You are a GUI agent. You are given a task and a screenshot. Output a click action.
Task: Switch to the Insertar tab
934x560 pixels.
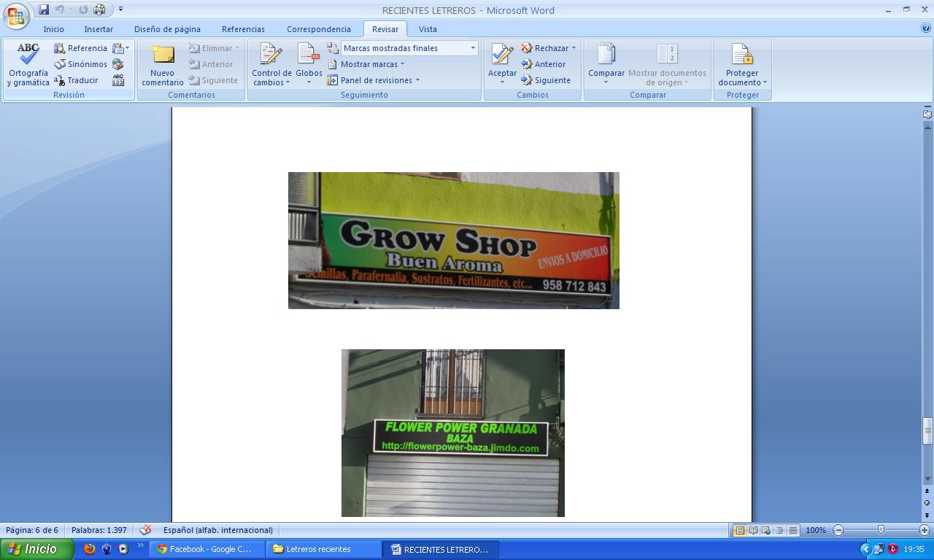pos(99,29)
